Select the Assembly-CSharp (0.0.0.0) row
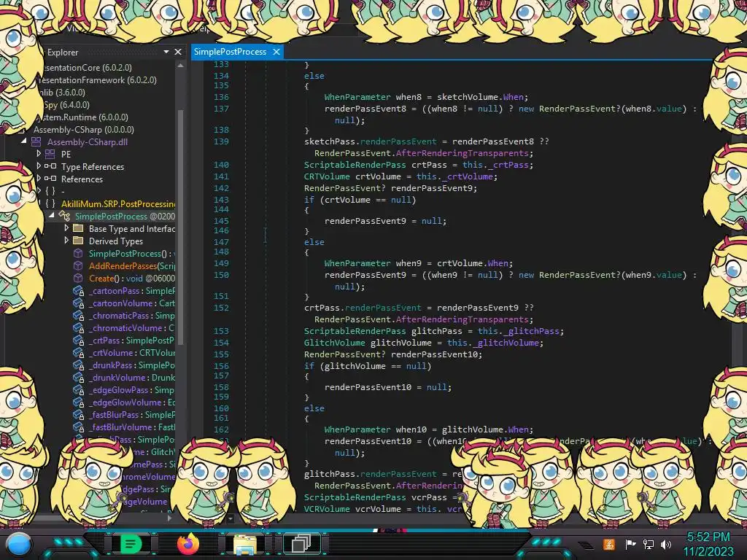This screenshot has width=747, height=560. 83,130
